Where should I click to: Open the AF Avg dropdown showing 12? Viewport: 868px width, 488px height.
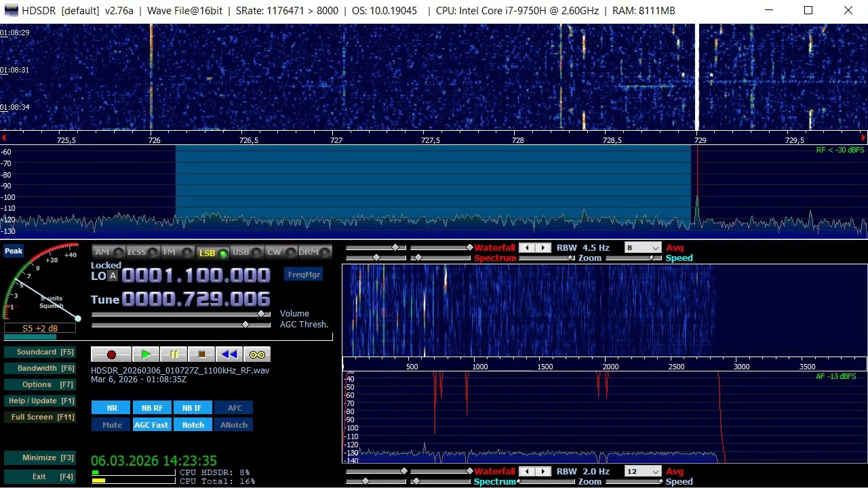[642, 472]
